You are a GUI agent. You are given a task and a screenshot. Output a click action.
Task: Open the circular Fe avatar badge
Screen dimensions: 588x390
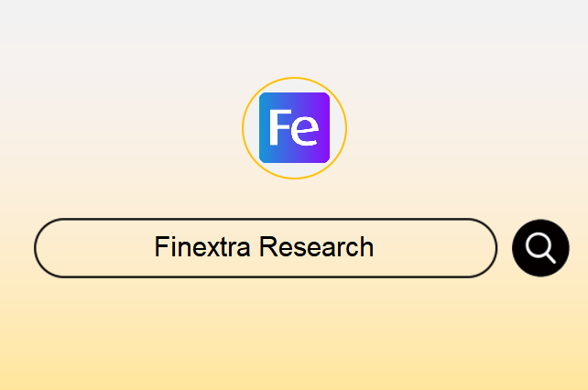(x=294, y=128)
